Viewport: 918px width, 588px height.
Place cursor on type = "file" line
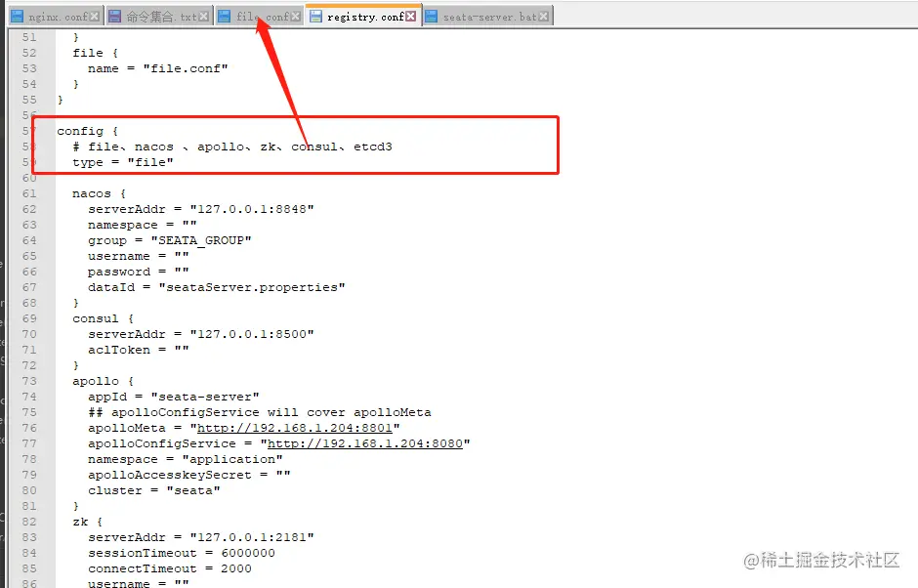(x=122, y=162)
